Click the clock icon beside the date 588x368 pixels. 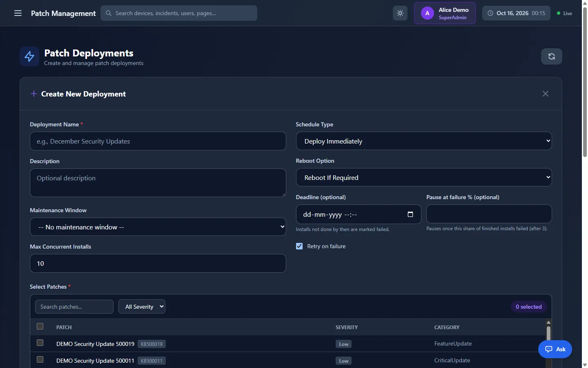(x=490, y=13)
